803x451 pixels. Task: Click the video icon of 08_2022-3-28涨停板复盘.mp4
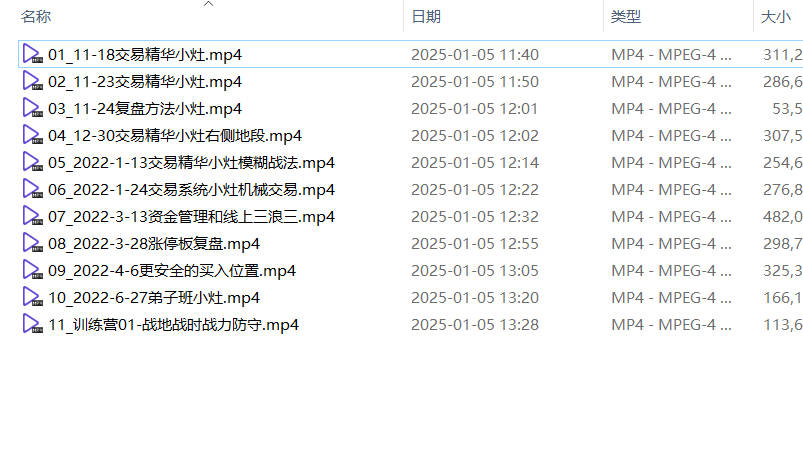(32, 244)
